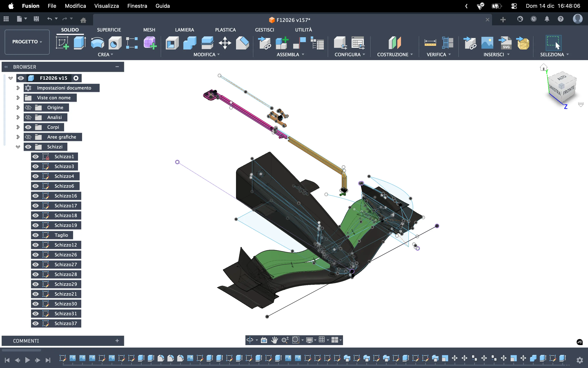Screen dimensions: 588x368
Task: Open the Apple menu
Action: (11, 6)
